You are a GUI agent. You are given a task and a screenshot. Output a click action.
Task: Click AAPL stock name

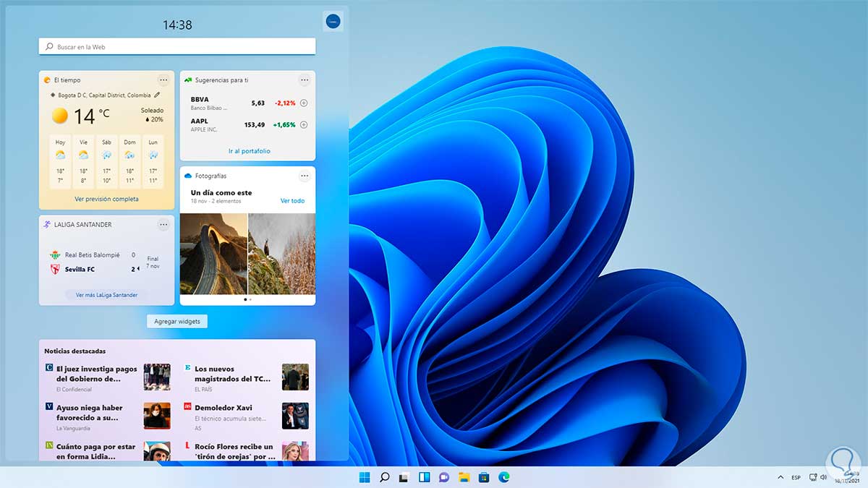[199, 121]
